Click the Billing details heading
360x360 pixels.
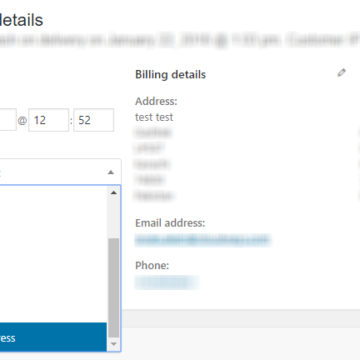coord(170,74)
